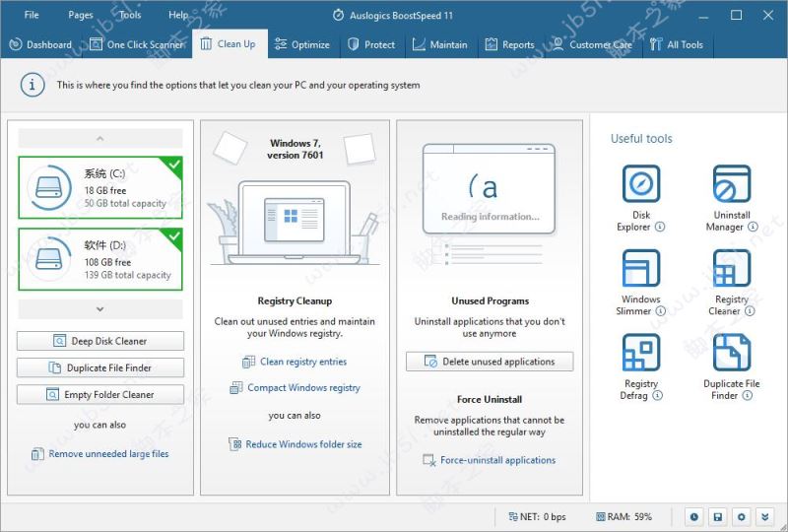
Task: Click Force-uninstall applications link
Action: click(490, 460)
